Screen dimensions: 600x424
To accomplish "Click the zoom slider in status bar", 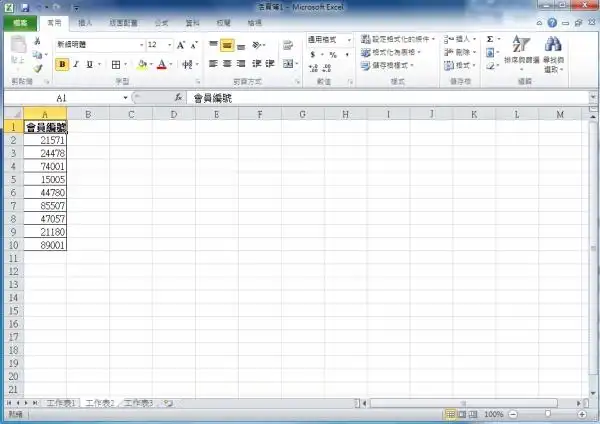I will click(x=548, y=414).
